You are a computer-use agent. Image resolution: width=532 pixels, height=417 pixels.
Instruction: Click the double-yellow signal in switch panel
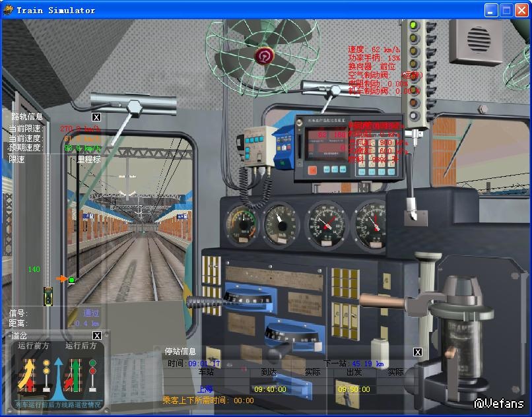(x=46, y=375)
